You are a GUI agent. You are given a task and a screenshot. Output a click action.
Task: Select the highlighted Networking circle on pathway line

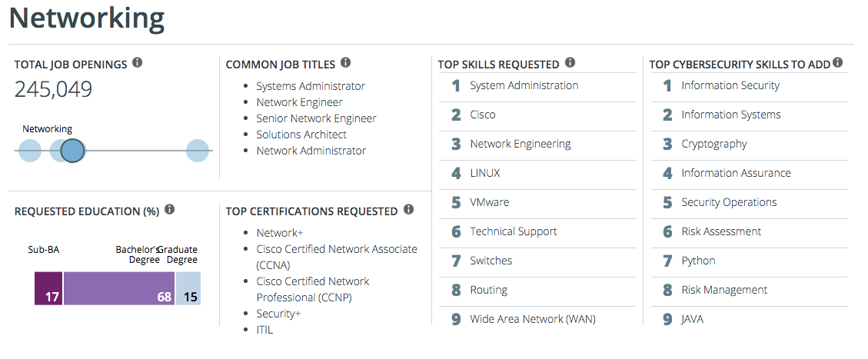pos(72,151)
